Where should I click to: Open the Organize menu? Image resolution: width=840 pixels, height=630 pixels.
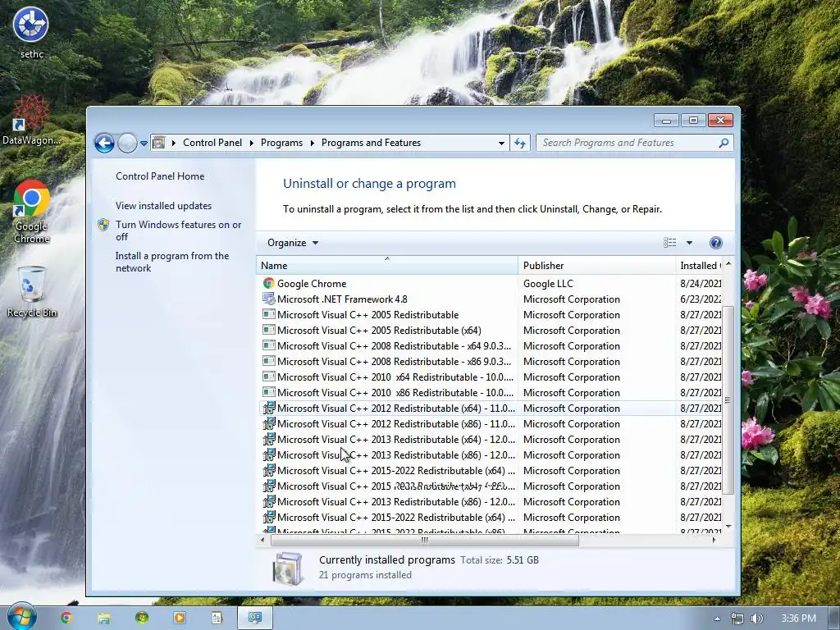click(x=293, y=243)
